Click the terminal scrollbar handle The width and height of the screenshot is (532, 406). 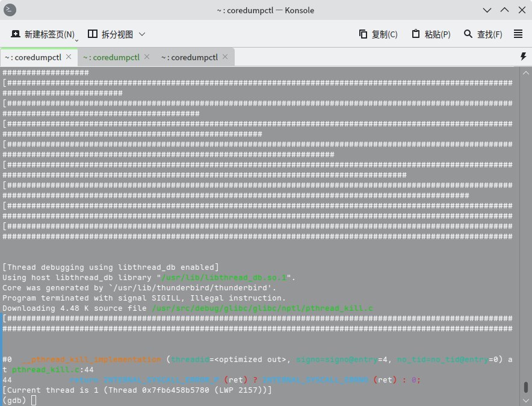point(525,387)
